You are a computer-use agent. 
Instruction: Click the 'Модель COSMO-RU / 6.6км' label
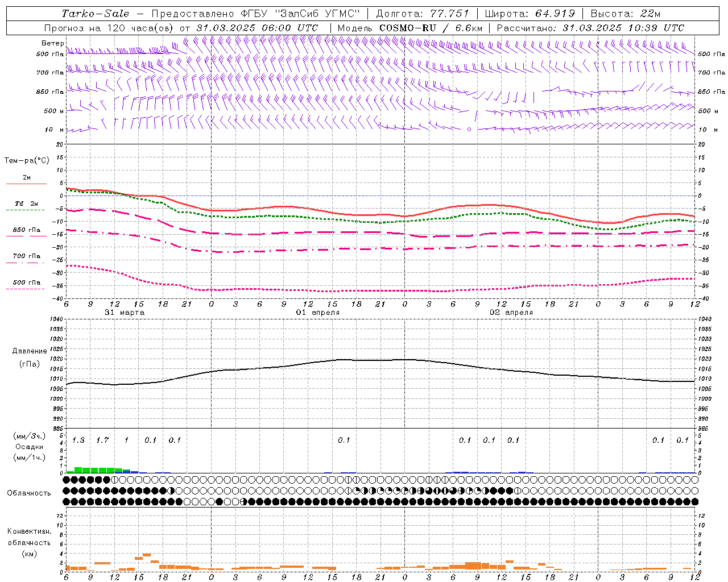point(409,28)
